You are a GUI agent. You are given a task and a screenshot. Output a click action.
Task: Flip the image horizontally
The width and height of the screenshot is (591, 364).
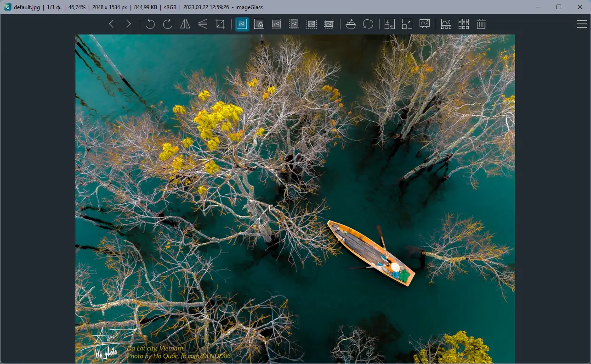coord(185,24)
